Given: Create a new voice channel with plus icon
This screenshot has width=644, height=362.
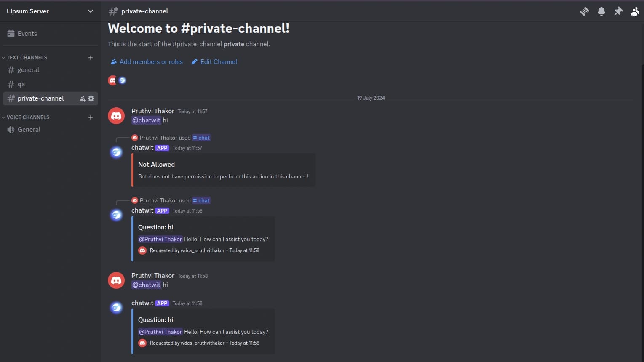Looking at the screenshot, I should coord(90,117).
